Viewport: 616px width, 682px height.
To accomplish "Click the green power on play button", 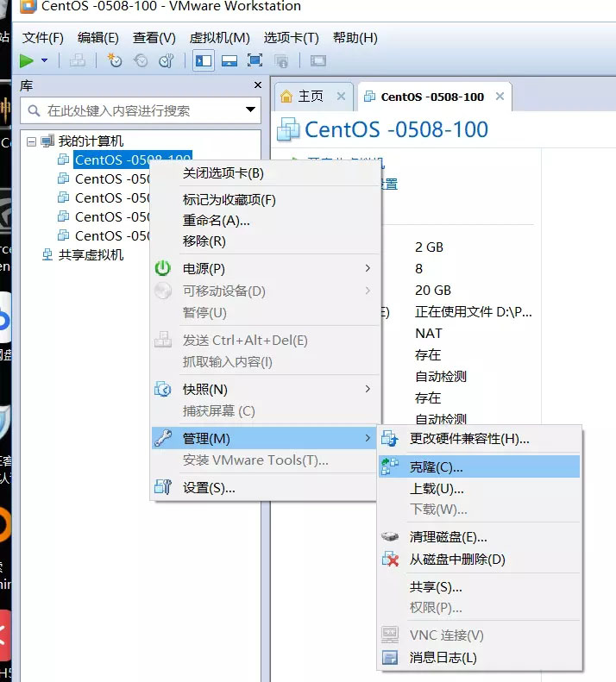I will [27, 60].
